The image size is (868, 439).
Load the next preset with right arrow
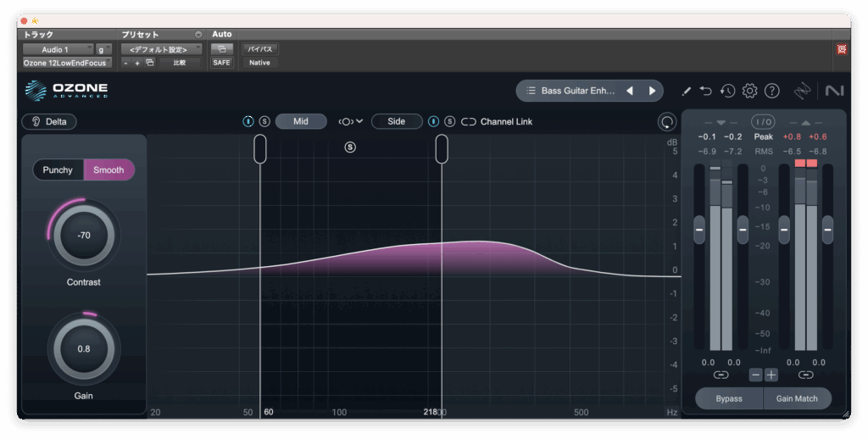652,91
